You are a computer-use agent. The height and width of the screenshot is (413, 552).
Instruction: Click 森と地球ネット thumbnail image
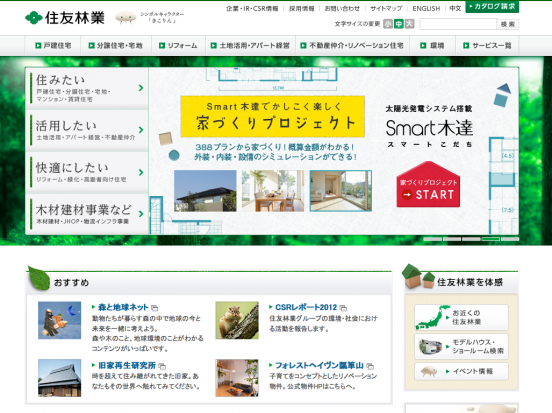pyautogui.click(x=59, y=320)
